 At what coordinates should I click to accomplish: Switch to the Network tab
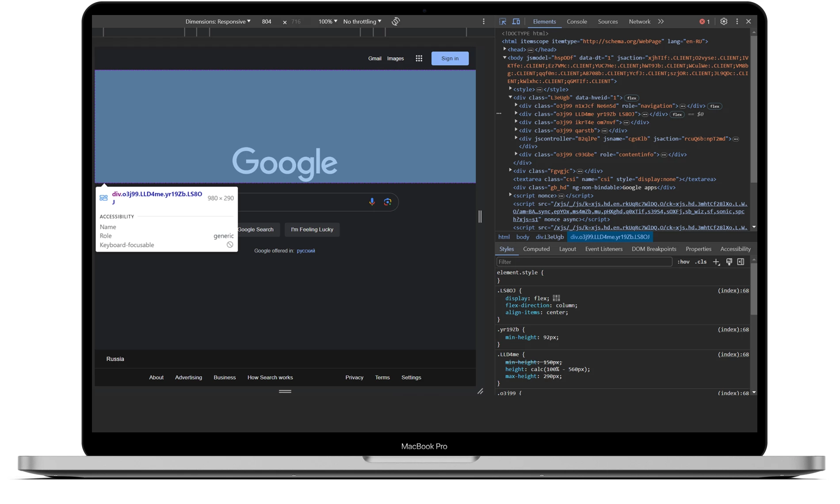(640, 21)
